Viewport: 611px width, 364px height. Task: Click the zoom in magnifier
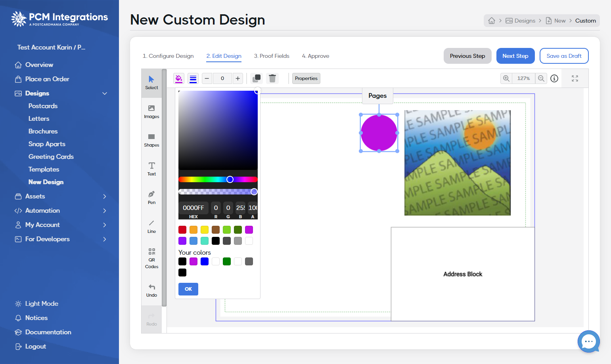[x=506, y=78]
